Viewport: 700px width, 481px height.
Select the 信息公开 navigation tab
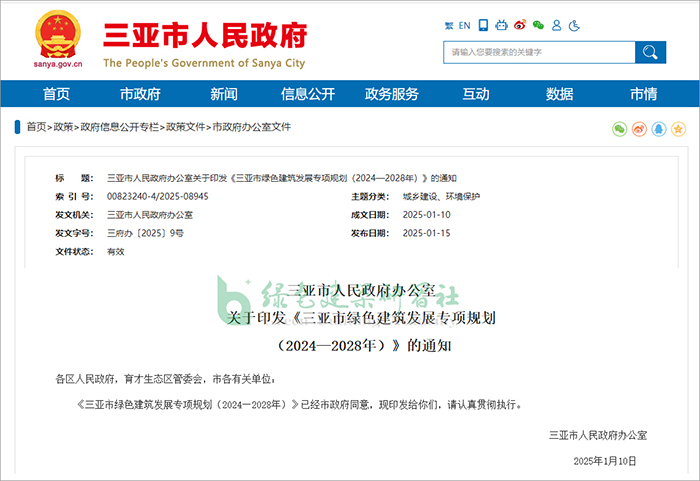(307, 94)
